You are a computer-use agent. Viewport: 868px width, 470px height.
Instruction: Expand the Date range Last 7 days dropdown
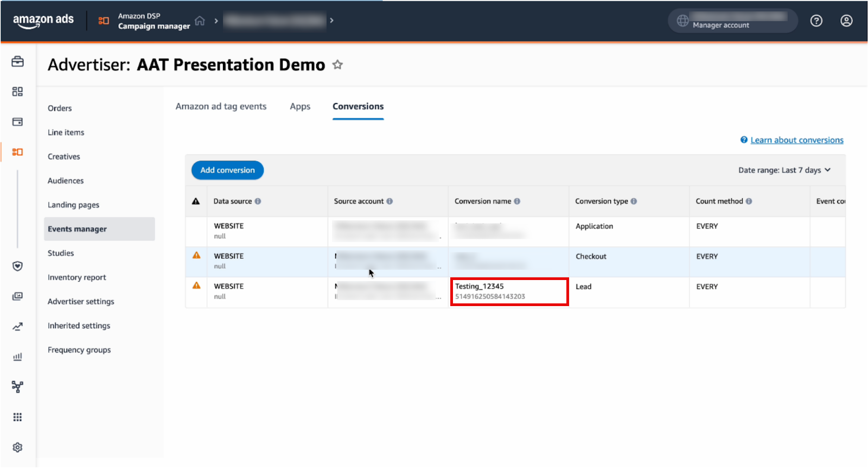(784, 170)
